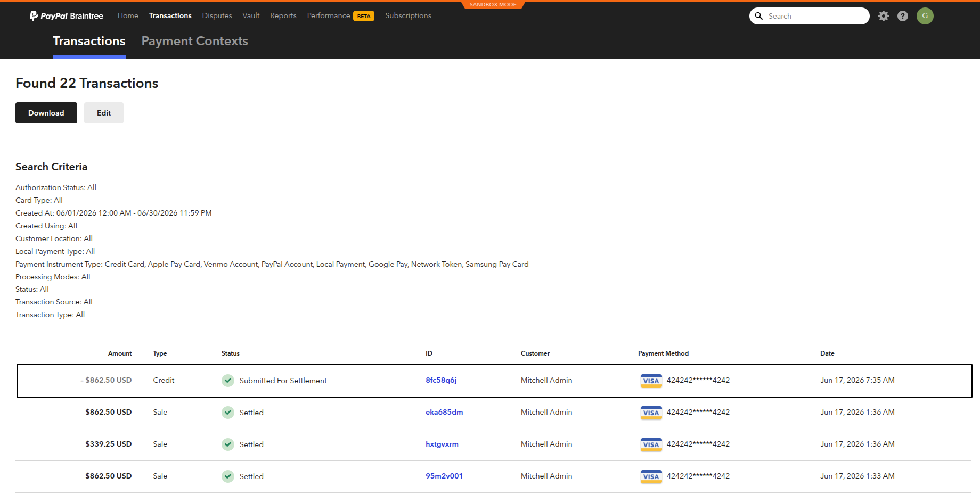980x494 pixels.
Task: Click Visa card icon for transaction 95m2v001
Action: 651,476
